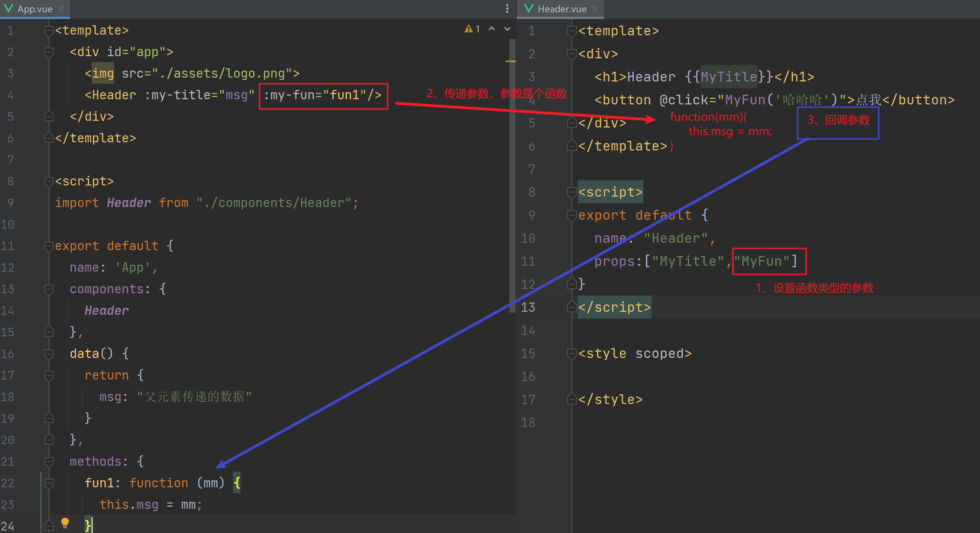Click the closing </script> tag in Header.vue

pos(614,307)
